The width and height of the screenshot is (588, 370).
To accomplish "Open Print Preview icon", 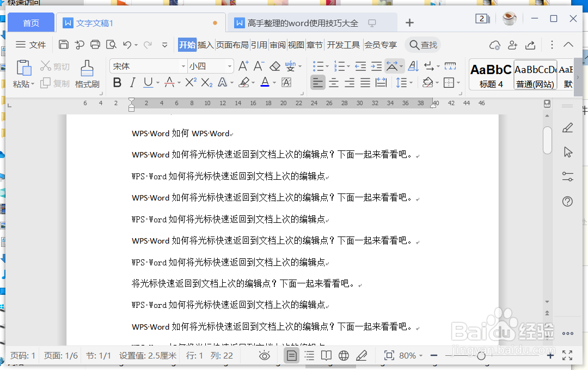I will [x=111, y=45].
